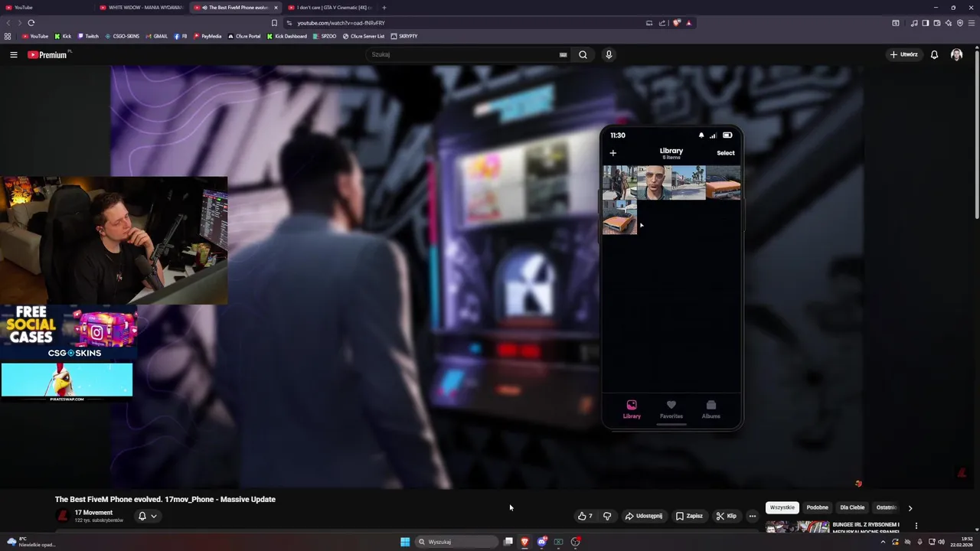The image size is (980, 551).
Task: Open the CSGO-SKINS bookmark
Action: [122, 36]
